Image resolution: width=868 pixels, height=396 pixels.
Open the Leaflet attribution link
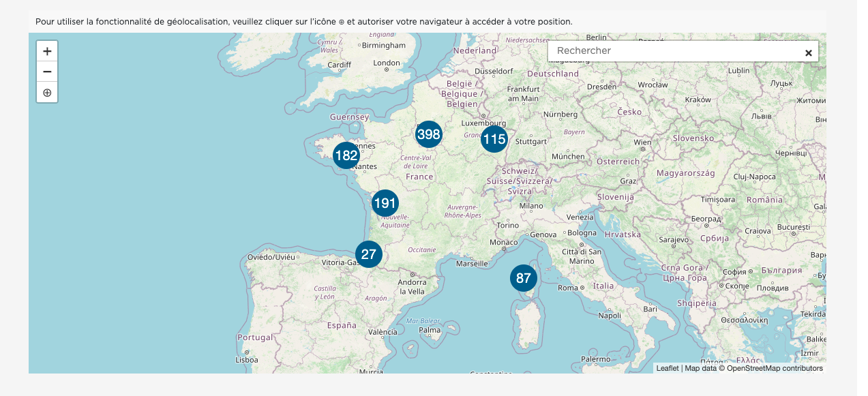click(667, 369)
